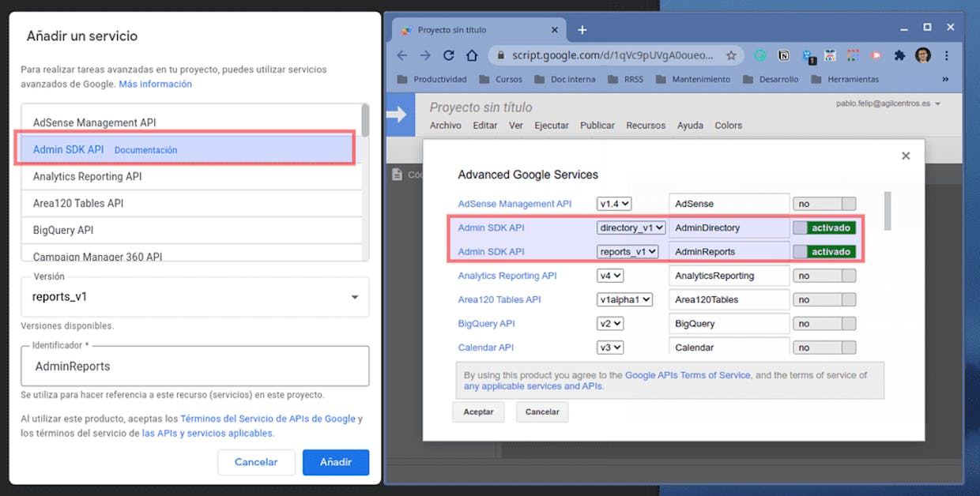
Task: Click the Aceptar button
Action: coord(478,411)
